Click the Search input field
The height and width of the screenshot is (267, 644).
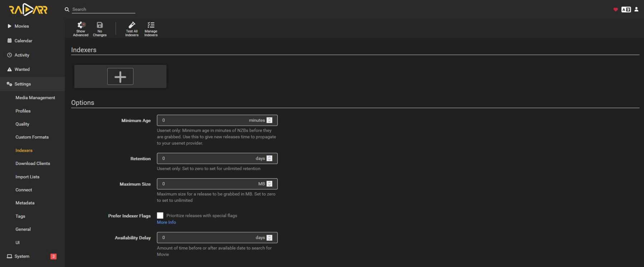[103, 10]
